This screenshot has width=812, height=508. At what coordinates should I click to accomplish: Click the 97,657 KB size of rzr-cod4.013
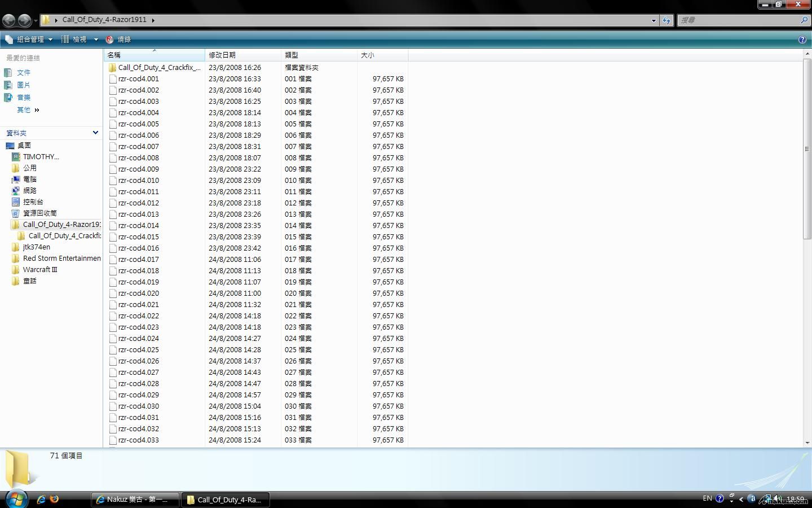pos(388,214)
